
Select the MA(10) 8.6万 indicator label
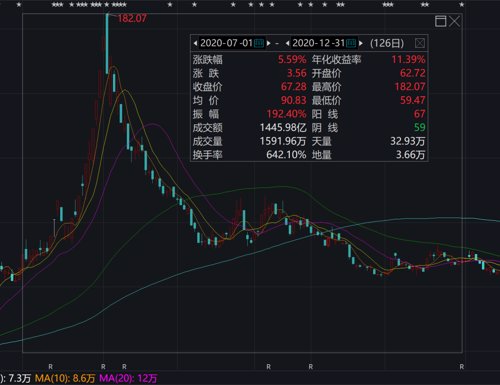point(65,378)
